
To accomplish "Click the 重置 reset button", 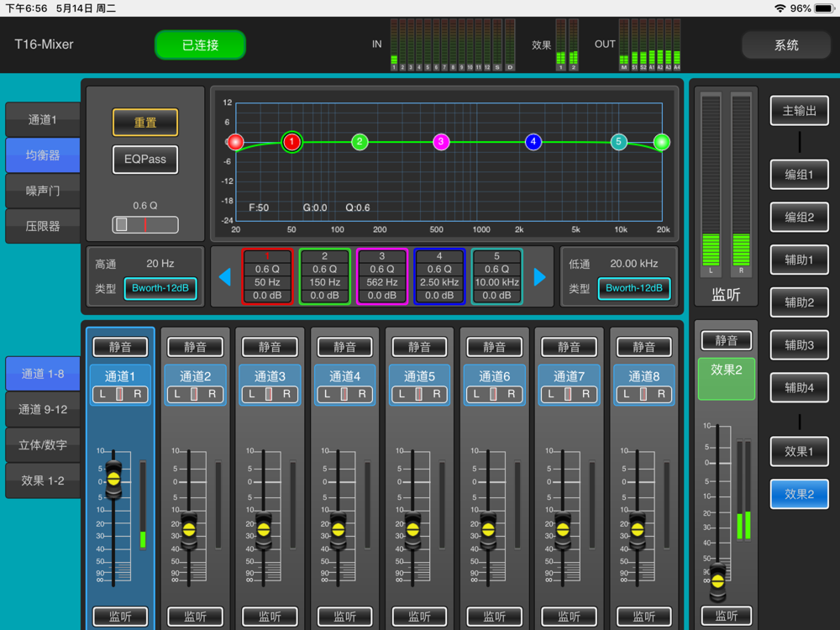I will tap(145, 122).
